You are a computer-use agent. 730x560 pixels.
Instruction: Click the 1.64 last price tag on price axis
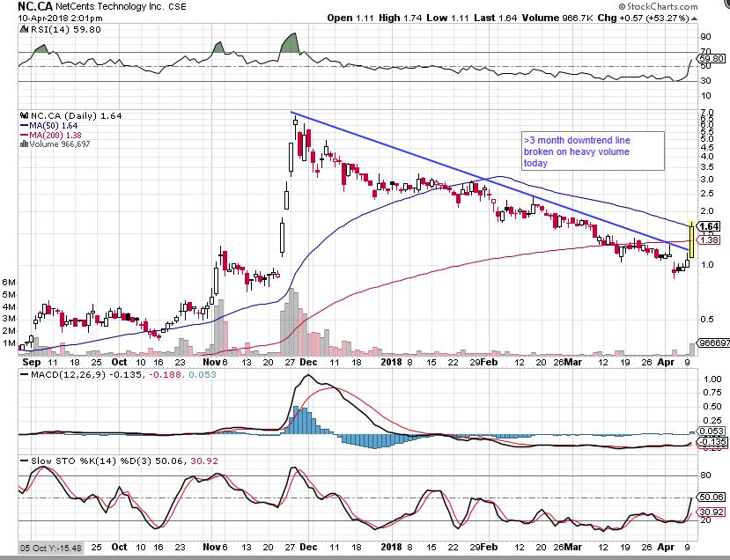[710, 226]
